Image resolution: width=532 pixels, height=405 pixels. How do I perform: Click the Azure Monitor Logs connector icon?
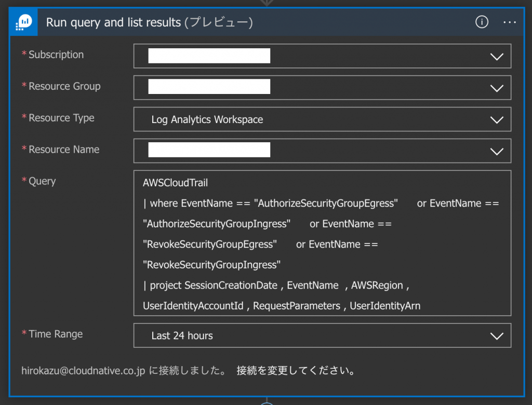[x=23, y=22]
